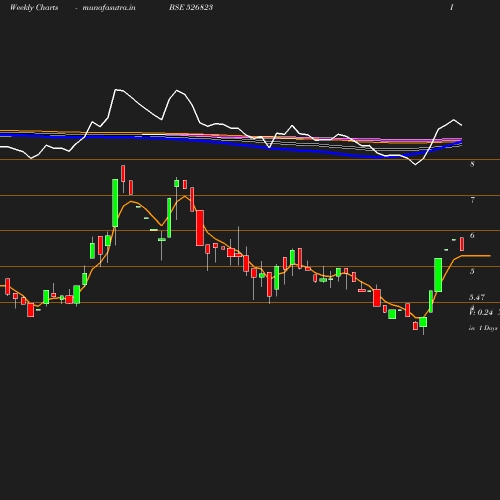Click the 'munafasutra.in' label
The height and width of the screenshot is (500, 500).
point(109,8)
